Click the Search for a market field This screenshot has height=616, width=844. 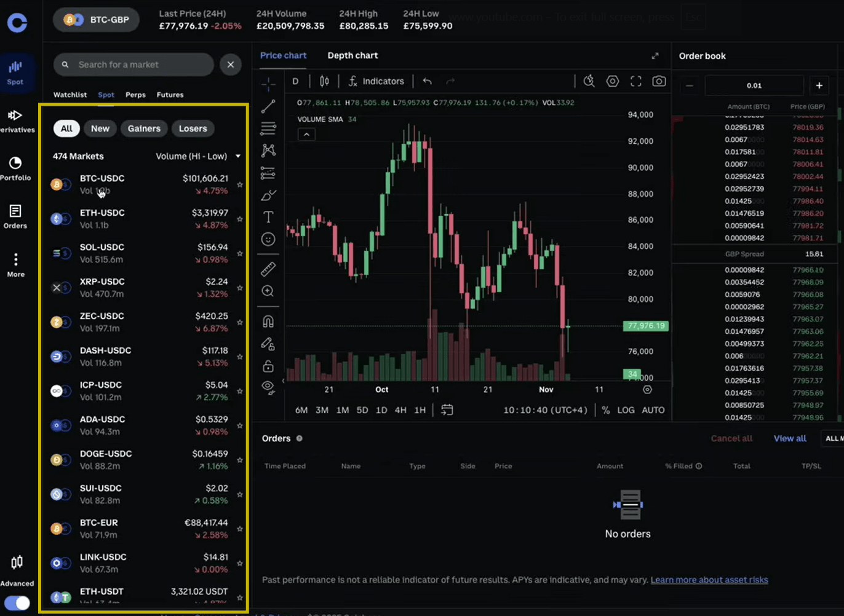133,65
